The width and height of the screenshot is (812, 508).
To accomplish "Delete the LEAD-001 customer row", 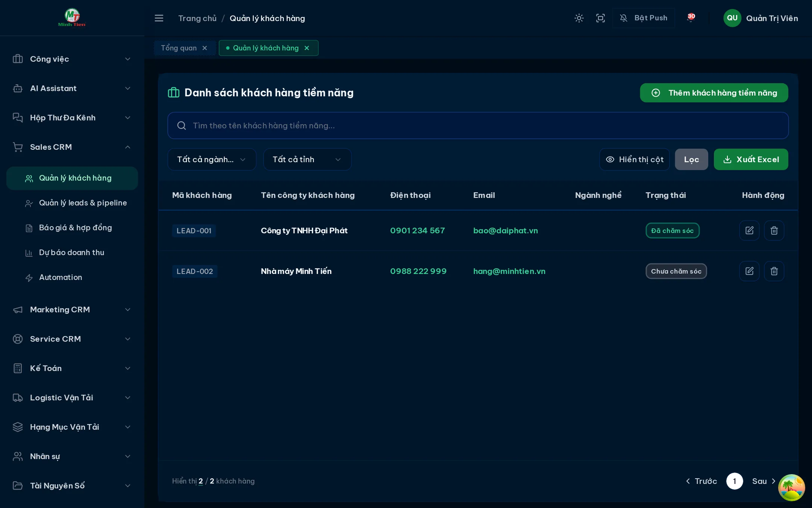I will click(774, 230).
